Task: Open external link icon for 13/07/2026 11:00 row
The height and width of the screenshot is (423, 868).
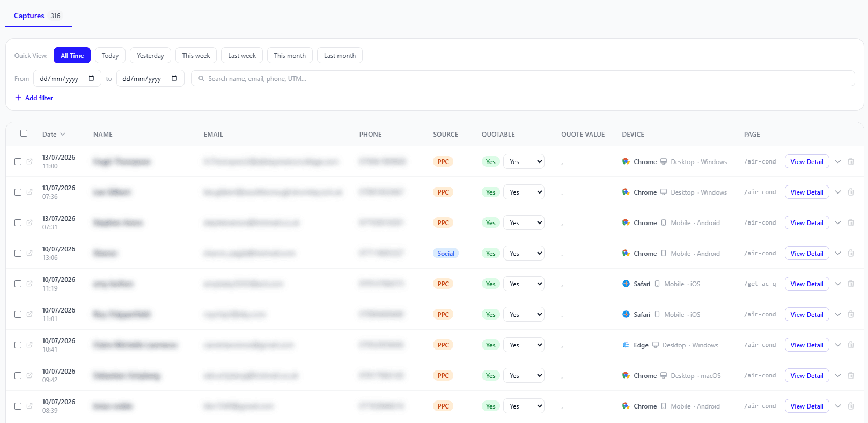Action: 30,161
